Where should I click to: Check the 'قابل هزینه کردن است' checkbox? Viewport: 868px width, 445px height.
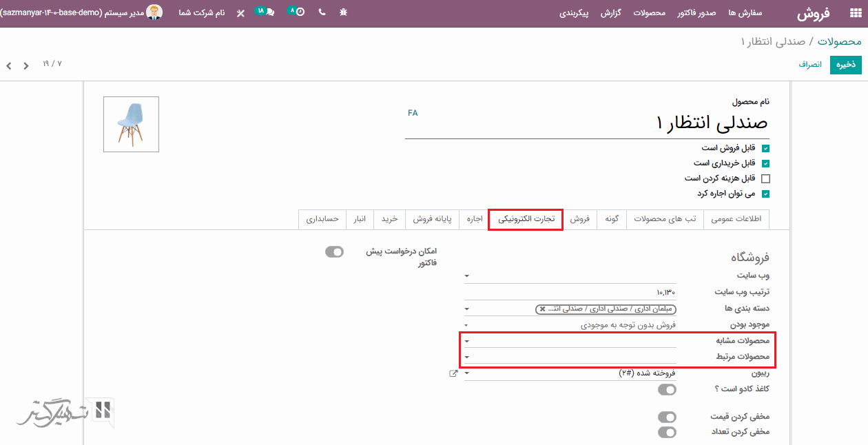765,178
